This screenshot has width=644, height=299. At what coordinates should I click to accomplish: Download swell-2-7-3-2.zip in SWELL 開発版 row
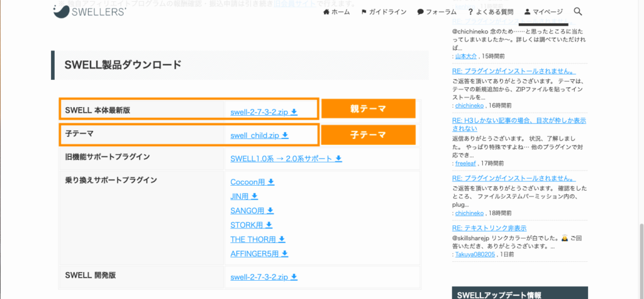pos(264,277)
